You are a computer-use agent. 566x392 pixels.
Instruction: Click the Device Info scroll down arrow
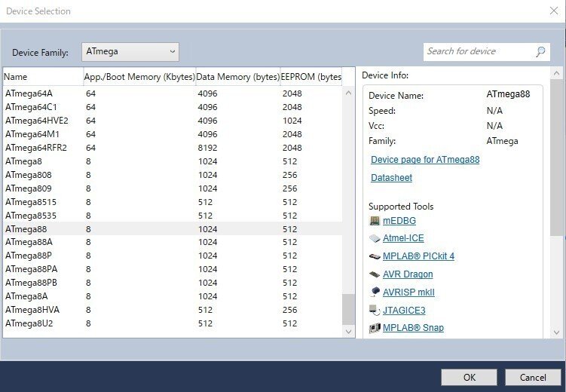pyautogui.click(x=556, y=332)
